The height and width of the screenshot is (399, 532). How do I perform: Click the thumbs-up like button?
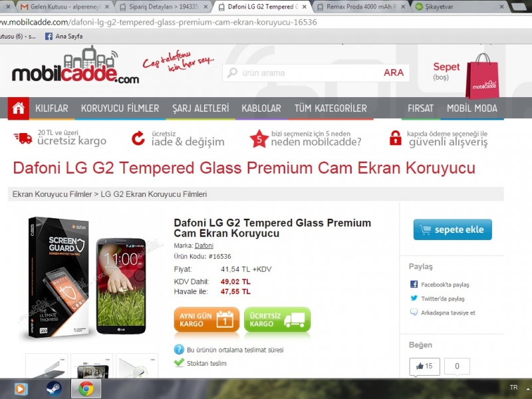[x=424, y=366]
